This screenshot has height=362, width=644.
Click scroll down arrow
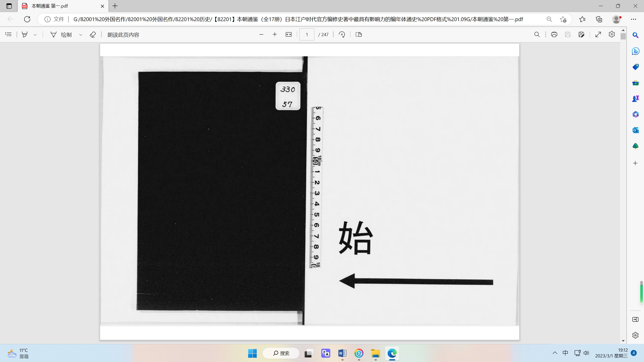pos(623,341)
